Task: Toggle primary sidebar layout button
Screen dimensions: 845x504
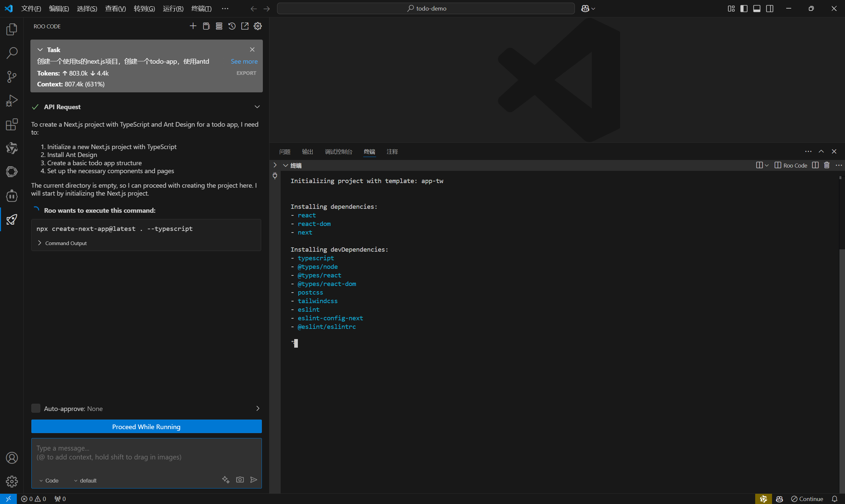Action: [744, 9]
